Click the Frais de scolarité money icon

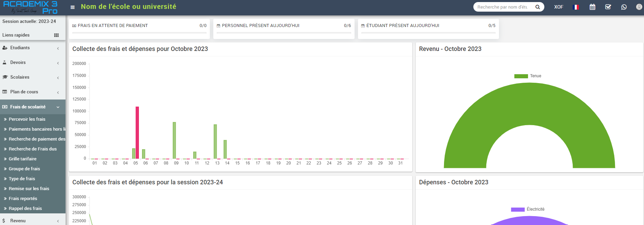[x=5, y=107]
